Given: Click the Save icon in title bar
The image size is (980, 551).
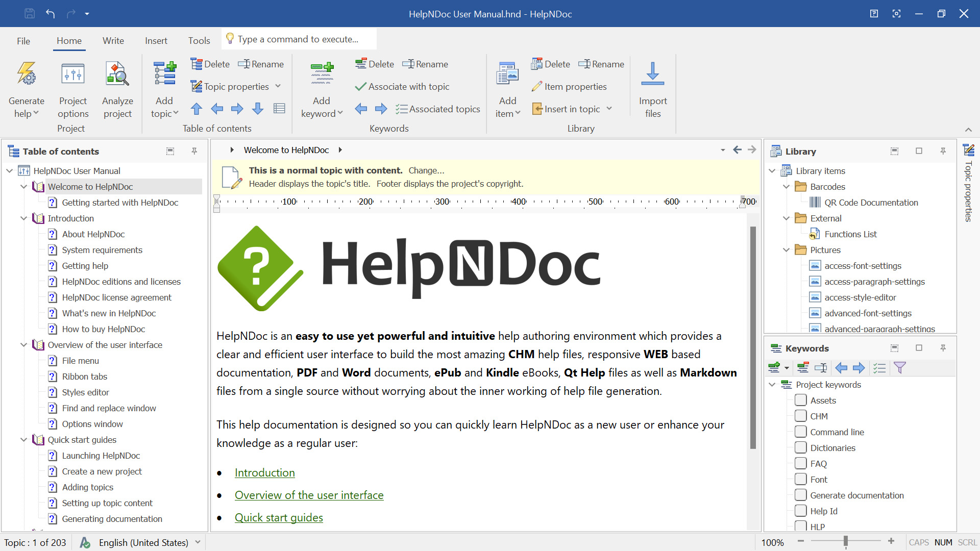Looking at the screenshot, I should (x=30, y=14).
